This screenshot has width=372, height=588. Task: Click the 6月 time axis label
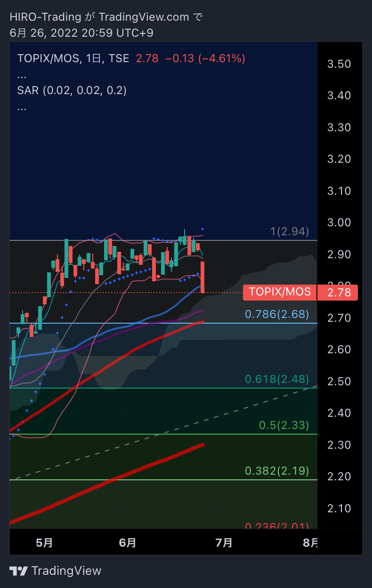[x=128, y=543]
